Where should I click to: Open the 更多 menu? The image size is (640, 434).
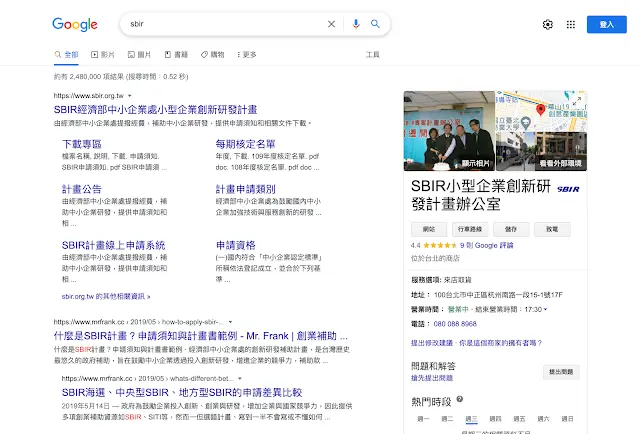pyautogui.click(x=247, y=55)
